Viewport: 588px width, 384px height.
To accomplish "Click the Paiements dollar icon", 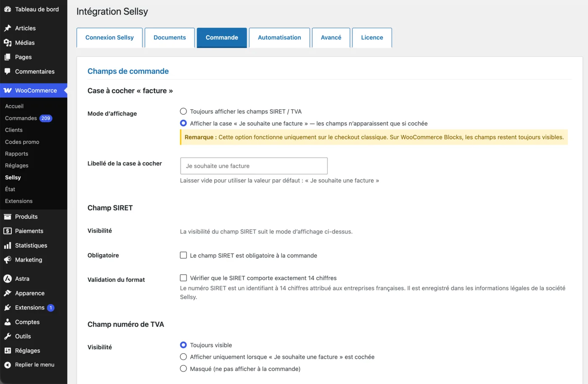I will tap(8, 231).
